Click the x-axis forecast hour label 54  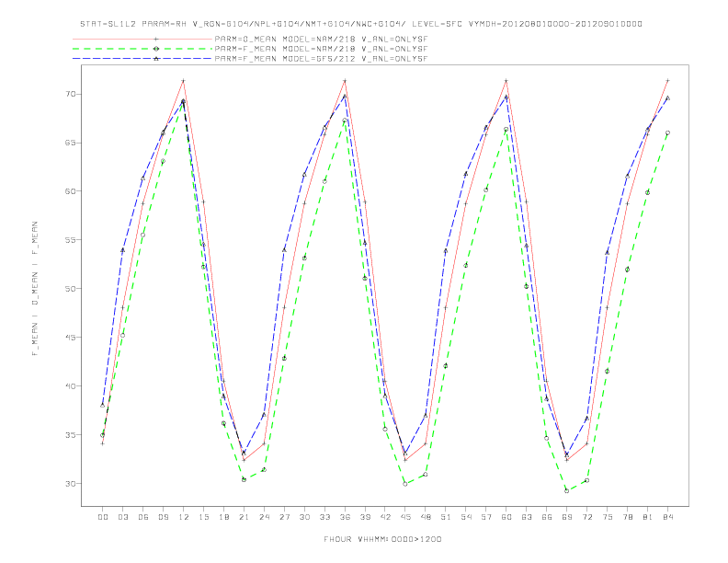(466, 517)
